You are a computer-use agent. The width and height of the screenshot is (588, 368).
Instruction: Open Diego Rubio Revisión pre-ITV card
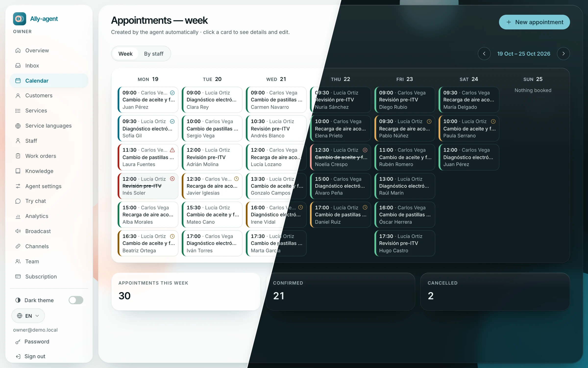tap(405, 100)
